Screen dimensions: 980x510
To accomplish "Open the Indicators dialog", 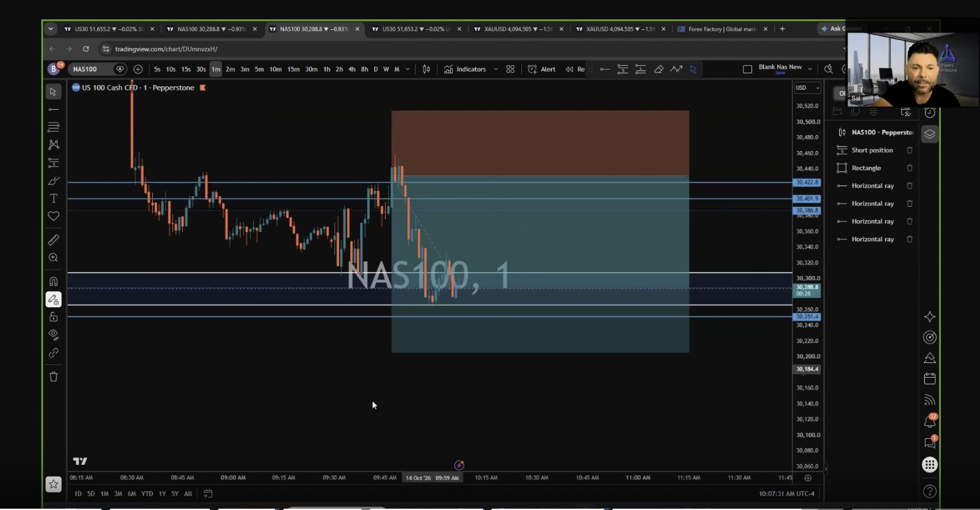I will [x=465, y=69].
